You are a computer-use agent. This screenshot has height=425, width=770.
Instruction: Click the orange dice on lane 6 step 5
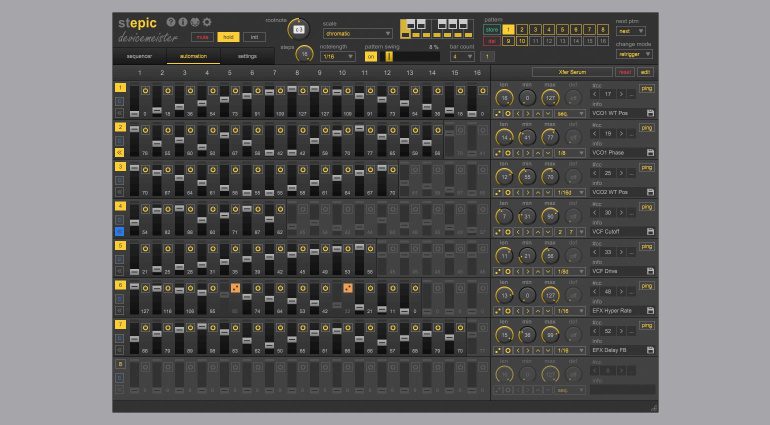[235, 288]
